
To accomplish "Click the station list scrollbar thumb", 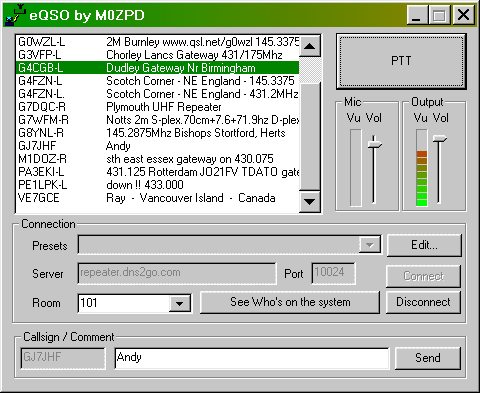I will pyautogui.click(x=310, y=137).
